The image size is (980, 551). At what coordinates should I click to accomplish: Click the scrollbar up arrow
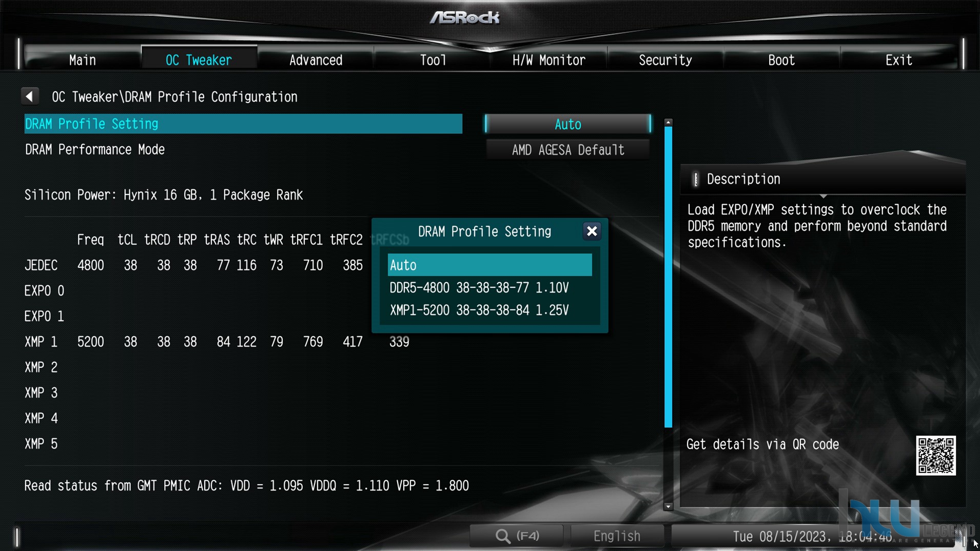pos(668,122)
